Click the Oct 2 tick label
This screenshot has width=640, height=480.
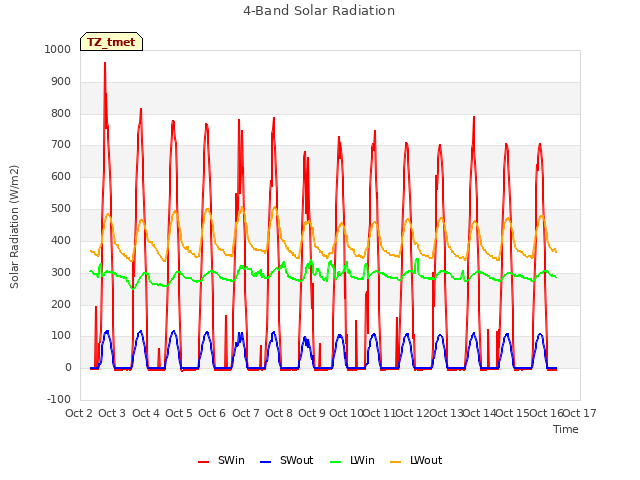pyautogui.click(x=79, y=413)
